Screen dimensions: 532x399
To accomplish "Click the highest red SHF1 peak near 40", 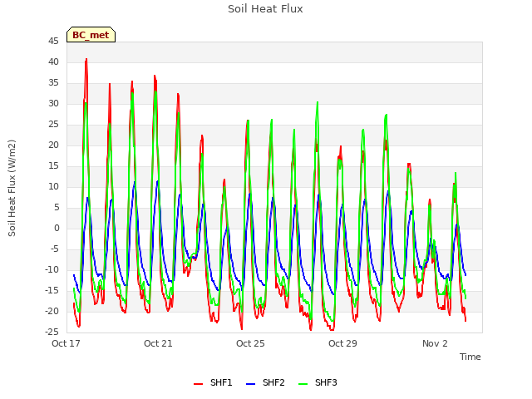I will (86, 59).
